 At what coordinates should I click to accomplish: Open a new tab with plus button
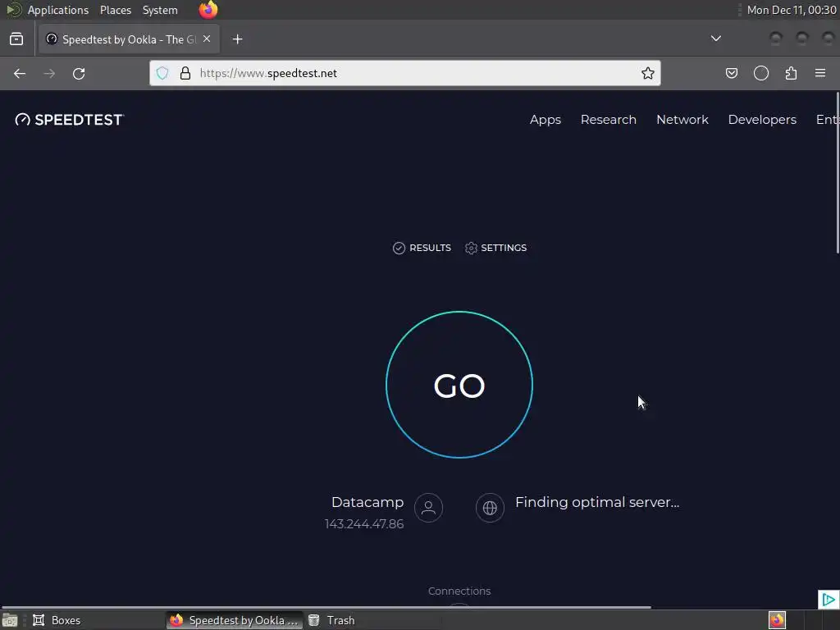pos(237,39)
